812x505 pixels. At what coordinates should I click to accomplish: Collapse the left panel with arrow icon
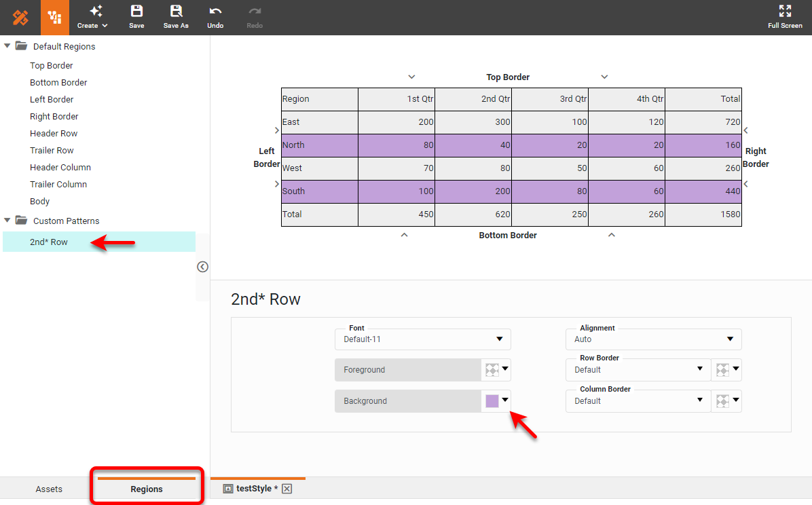[x=202, y=267]
